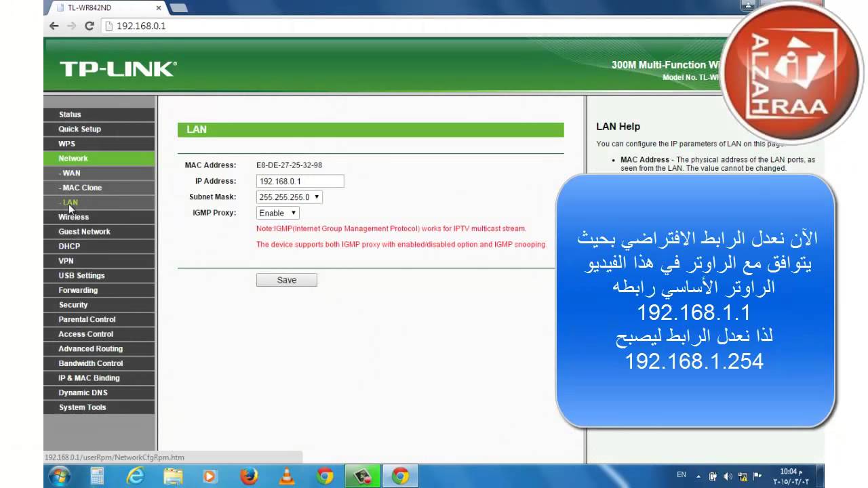Reload the router page
This screenshot has height=488, width=868.
point(89,26)
